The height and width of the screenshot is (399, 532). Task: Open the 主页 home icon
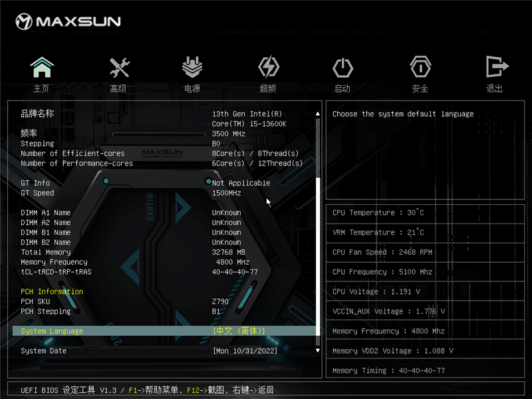(x=42, y=67)
